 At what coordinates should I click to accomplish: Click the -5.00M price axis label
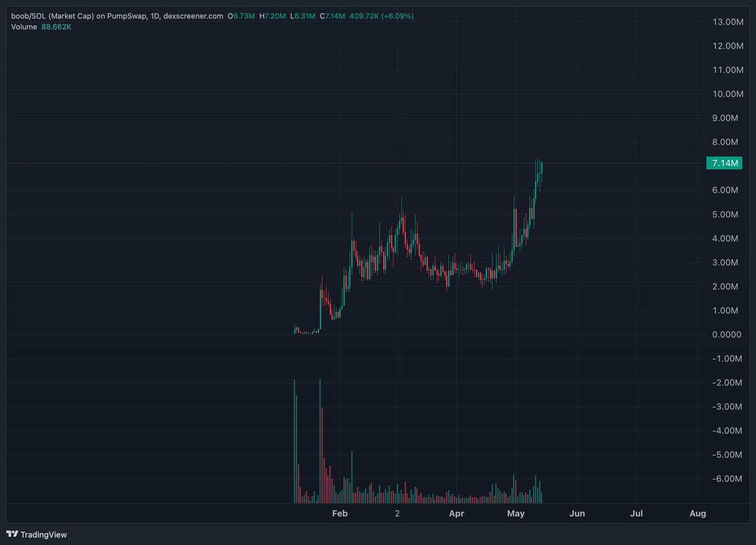(727, 455)
